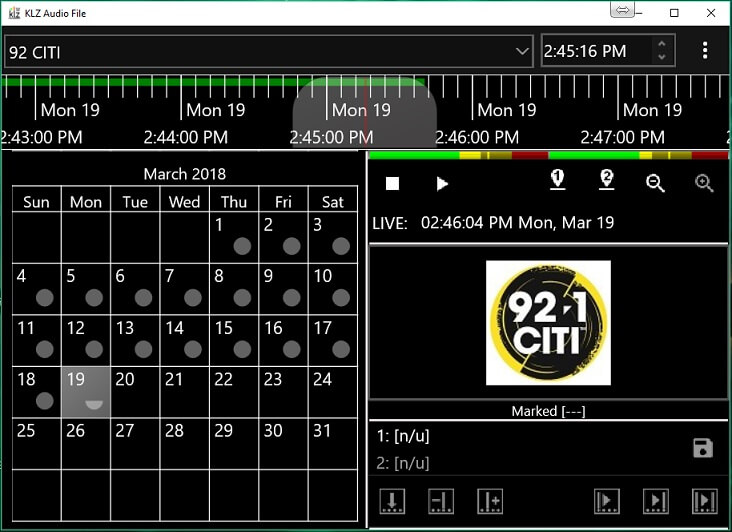Increase time with the up stepper arrow
Viewport: 732px width, 532px height.
tap(661, 44)
